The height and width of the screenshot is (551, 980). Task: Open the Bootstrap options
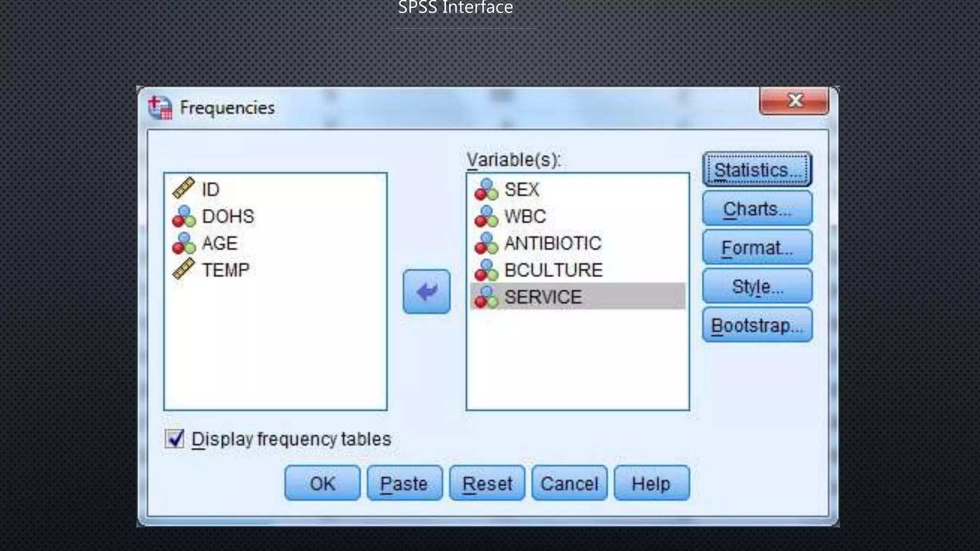[x=757, y=325]
